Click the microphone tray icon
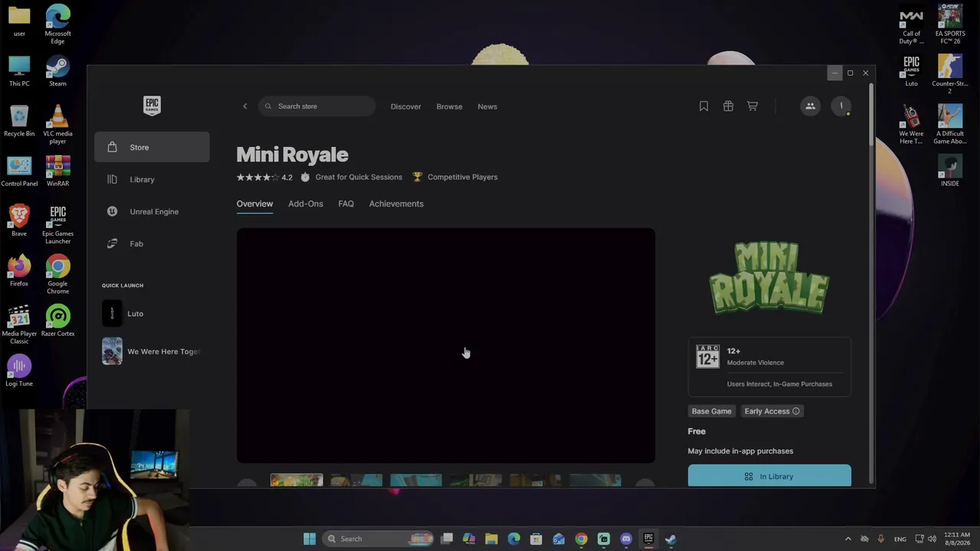 [881, 539]
